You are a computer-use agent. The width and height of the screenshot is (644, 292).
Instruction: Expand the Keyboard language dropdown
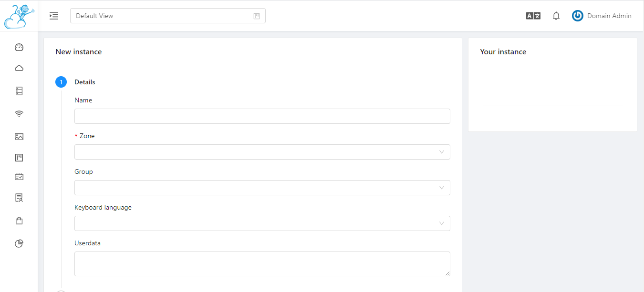click(x=262, y=223)
